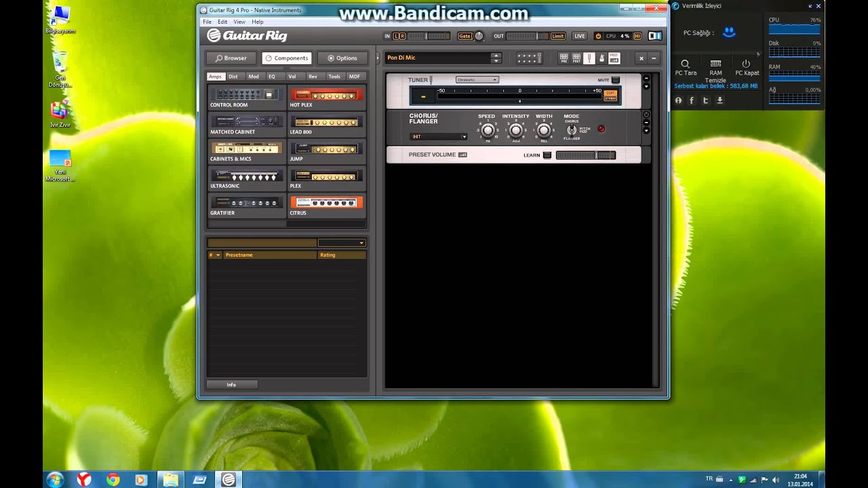
Task: Switch tuner to CENT display
Action: point(610,93)
